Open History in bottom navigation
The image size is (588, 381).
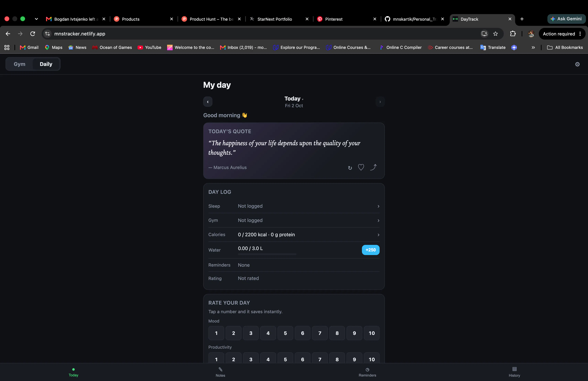(x=514, y=372)
